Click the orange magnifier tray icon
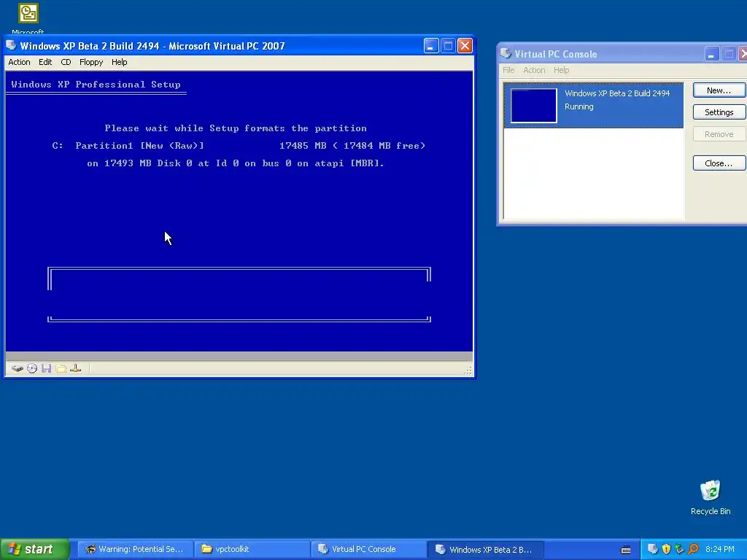This screenshot has height=560, width=747. 693,549
